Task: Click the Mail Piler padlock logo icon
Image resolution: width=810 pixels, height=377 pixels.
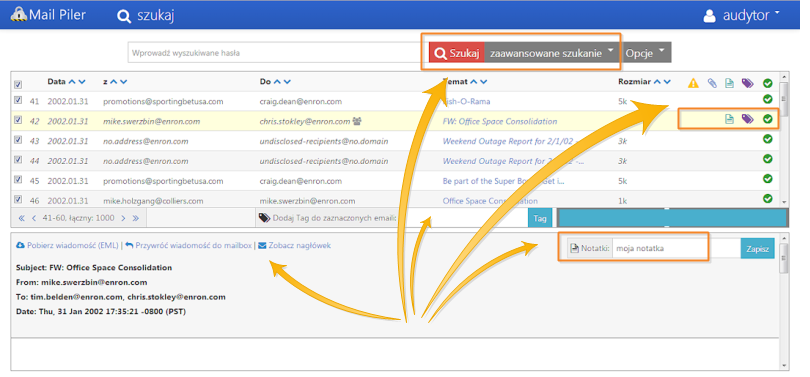Action: (x=19, y=14)
